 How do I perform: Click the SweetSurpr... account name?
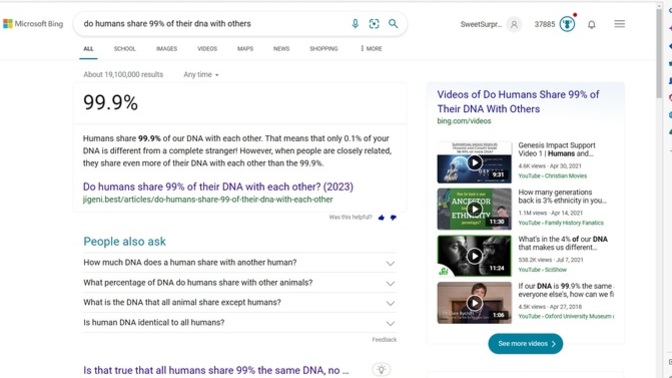click(x=481, y=24)
